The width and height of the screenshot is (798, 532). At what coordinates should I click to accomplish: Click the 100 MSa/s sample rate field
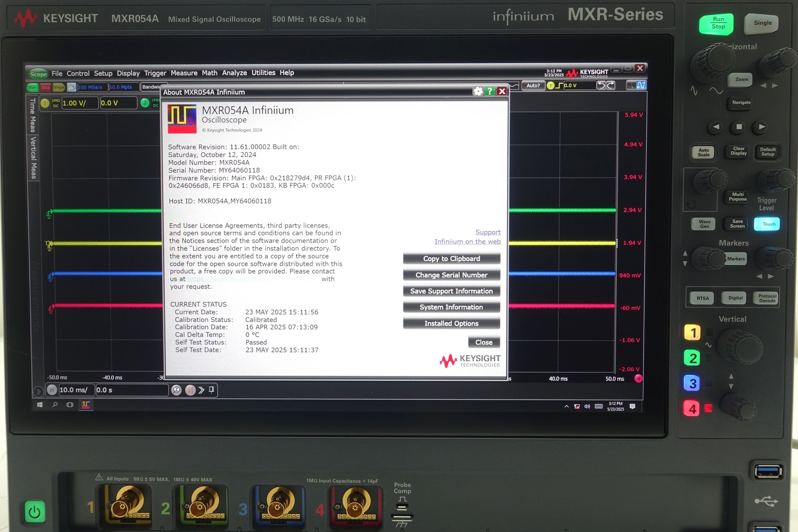(x=92, y=87)
